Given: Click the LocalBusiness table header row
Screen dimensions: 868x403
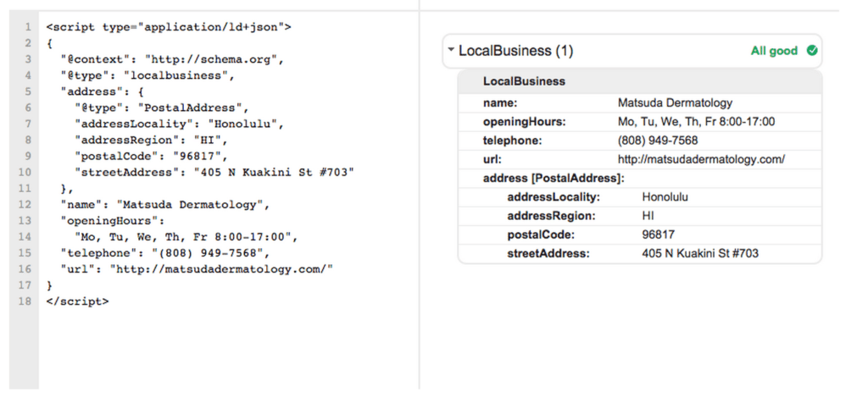Looking at the screenshot, I should pos(640,81).
